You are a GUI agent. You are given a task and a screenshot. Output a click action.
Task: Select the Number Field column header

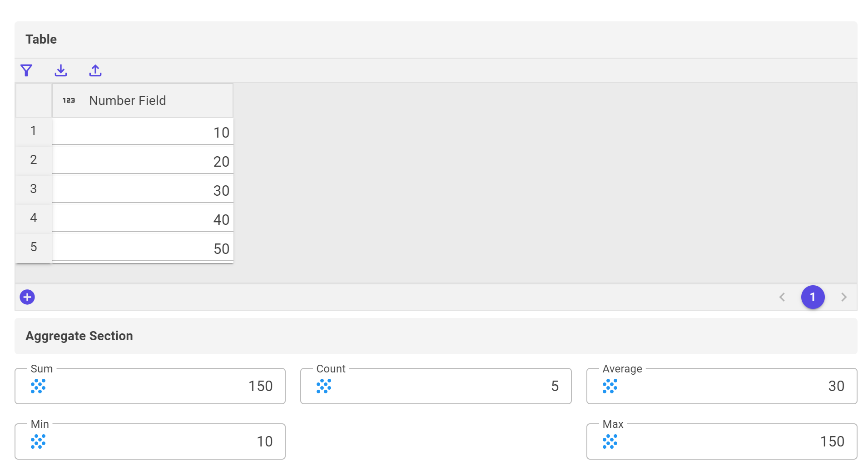(x=143, y=100)
